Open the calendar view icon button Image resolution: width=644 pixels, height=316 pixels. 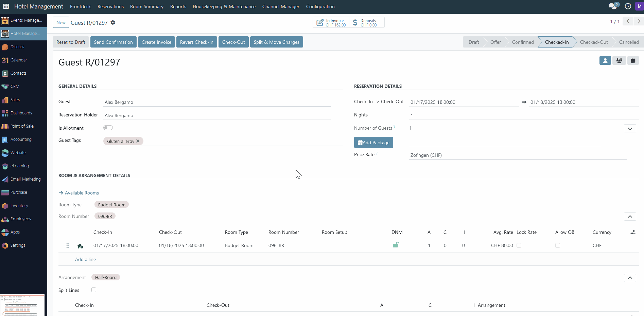point(633,61)
